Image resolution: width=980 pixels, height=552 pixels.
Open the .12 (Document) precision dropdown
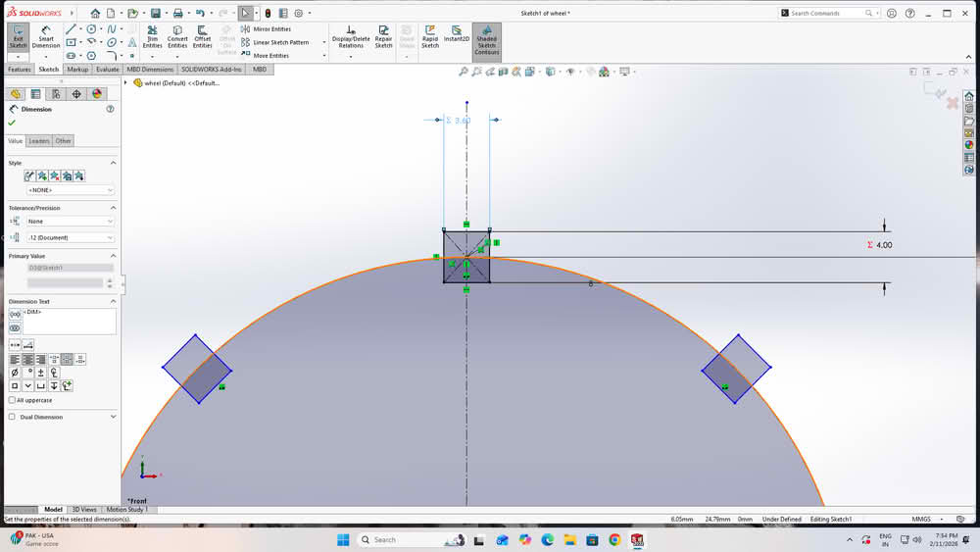pyautogui.click(x=71, y=237)
